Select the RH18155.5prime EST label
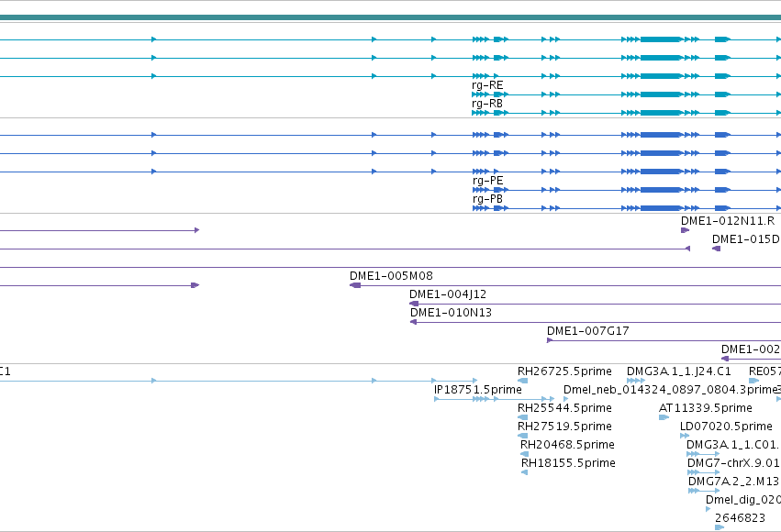Screen dimensions: 781x532 (568, 463)
